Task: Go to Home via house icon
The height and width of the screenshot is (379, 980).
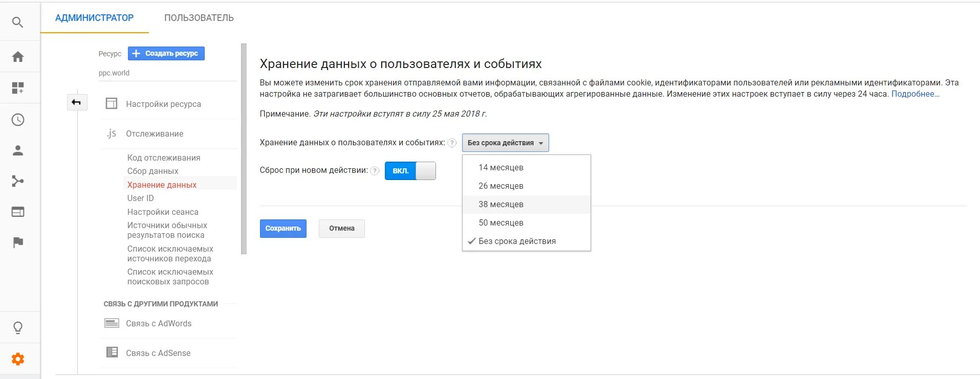Action: 18,57
